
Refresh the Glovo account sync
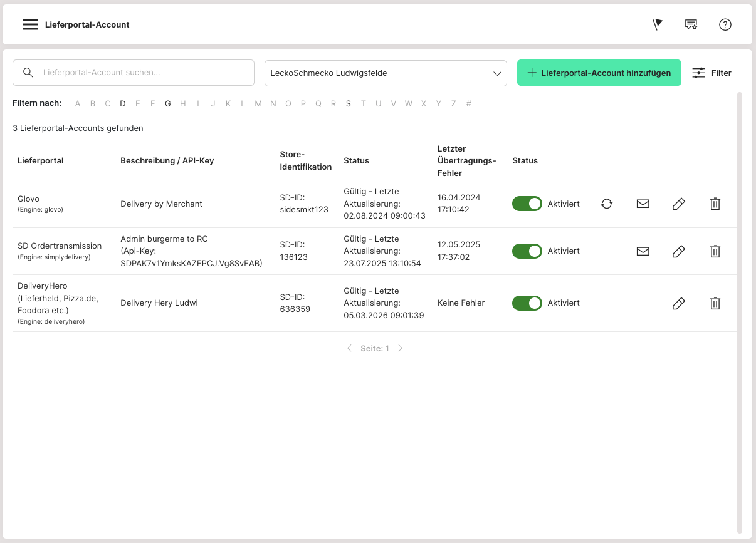[x=607, y=204]
